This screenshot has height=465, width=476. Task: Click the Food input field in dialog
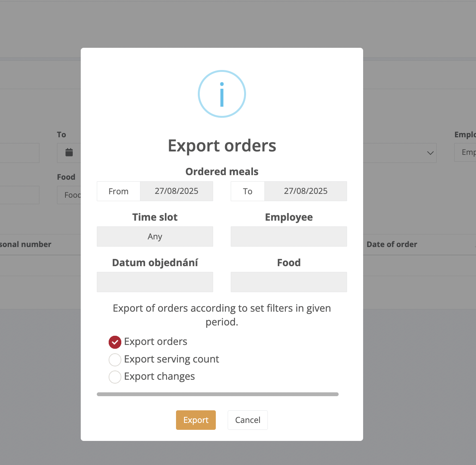(x=289, y=282)
